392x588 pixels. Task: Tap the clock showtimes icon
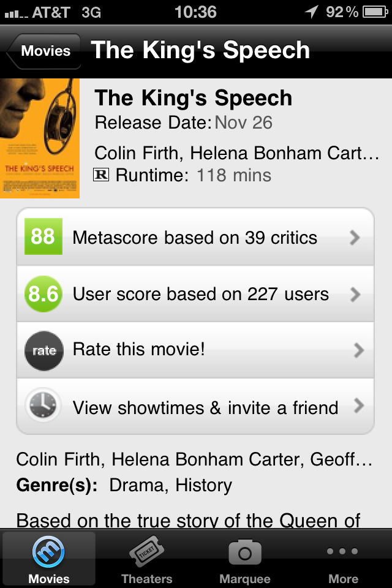coord(43,407)
